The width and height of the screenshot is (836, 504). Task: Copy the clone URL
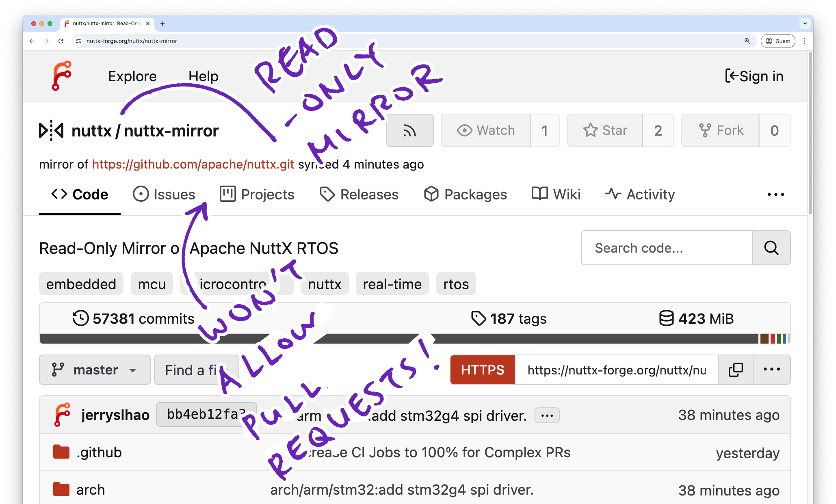pyautogui.click(x=735, y=370)
